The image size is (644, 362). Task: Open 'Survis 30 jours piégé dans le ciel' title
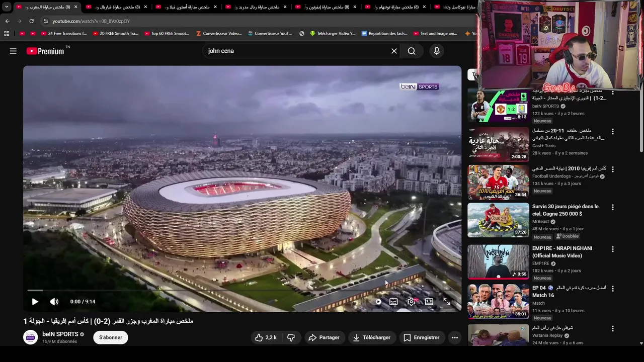click(x=566, y=210)
